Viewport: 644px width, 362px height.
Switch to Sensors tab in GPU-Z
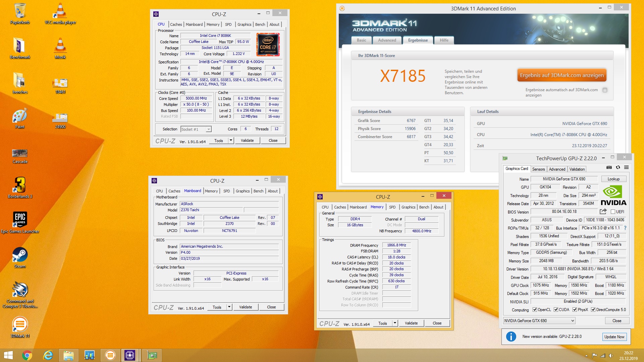538,169
